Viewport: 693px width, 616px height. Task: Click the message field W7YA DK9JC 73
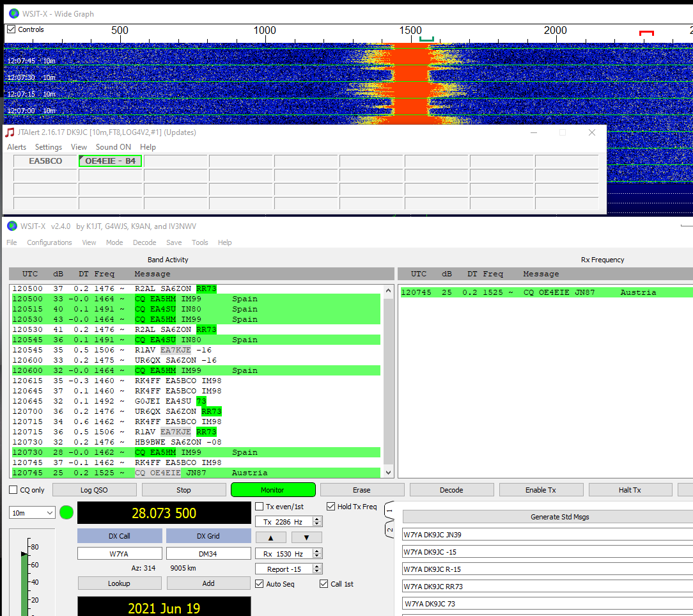[548, 604]
